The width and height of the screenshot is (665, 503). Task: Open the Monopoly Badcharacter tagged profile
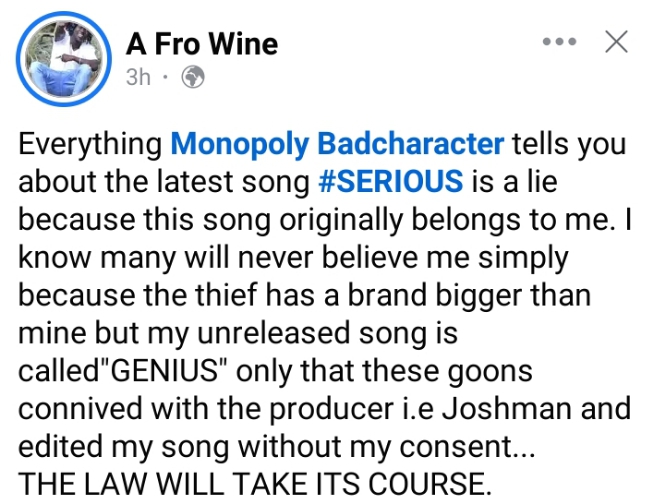click(337, 144)
